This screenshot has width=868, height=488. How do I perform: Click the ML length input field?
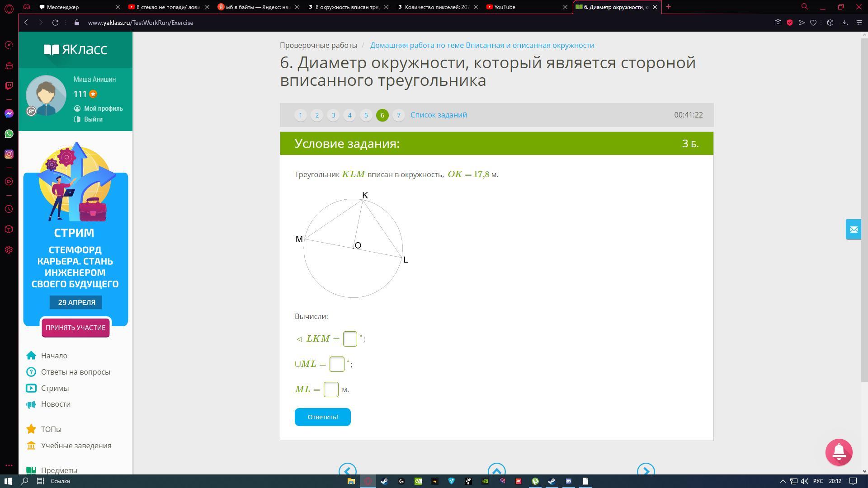coord(331,389)
